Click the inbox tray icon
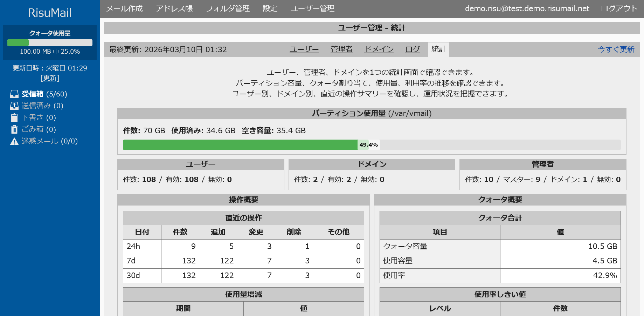This screenshot has height=316, width=644. (x=14, y=94)
